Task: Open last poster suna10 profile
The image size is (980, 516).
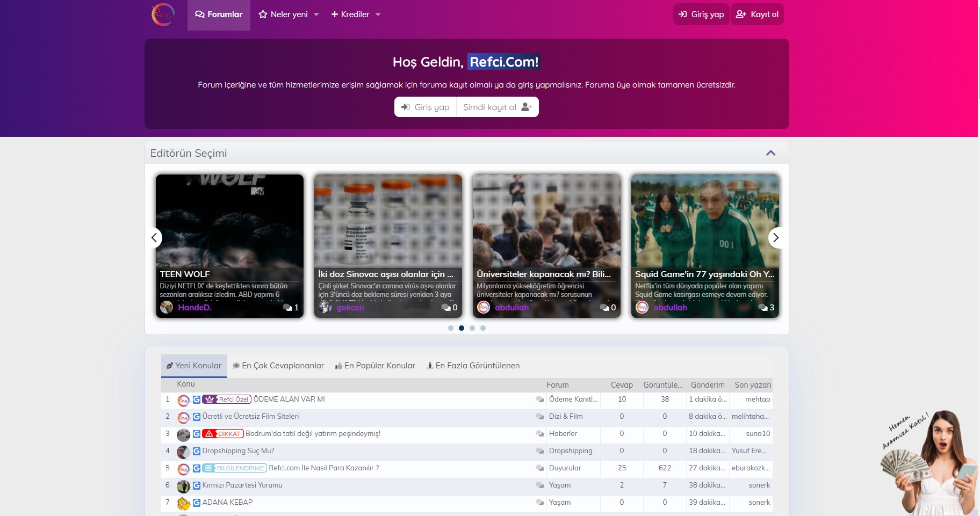Action: 758,433
